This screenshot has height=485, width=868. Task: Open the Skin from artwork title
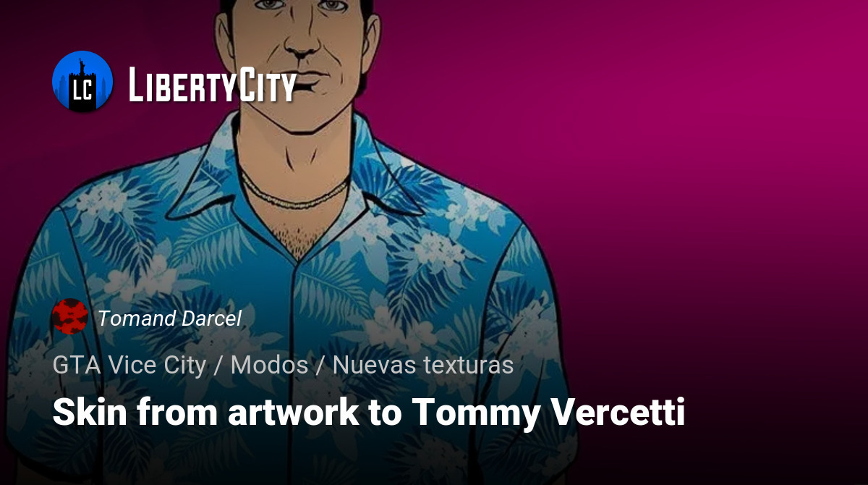(x=369, y=413)
